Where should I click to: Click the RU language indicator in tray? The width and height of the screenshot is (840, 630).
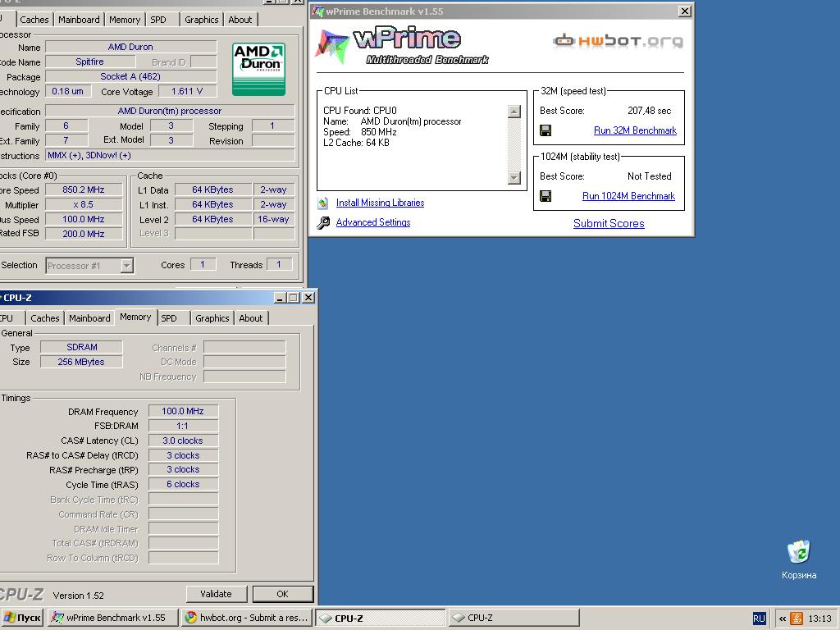tap(759, 619)
